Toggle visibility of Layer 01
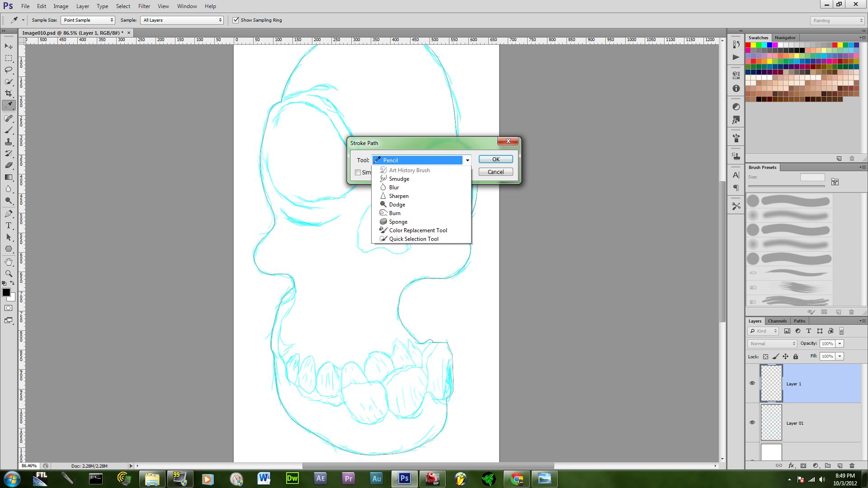The image size is (868, 488). 752,422
